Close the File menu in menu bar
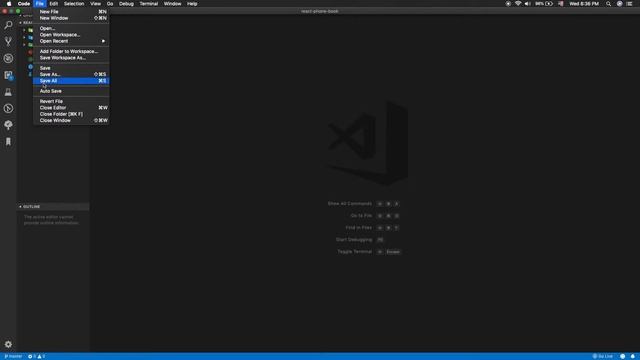Image resolution: width=640 pixels, height=360 pixels. [40, 4]
